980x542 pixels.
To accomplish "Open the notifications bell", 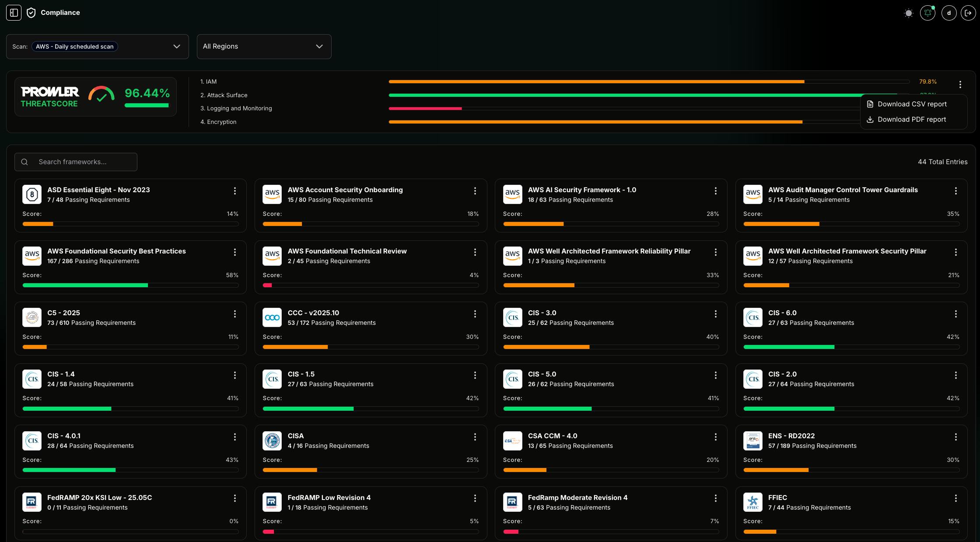I will [927, 13].
